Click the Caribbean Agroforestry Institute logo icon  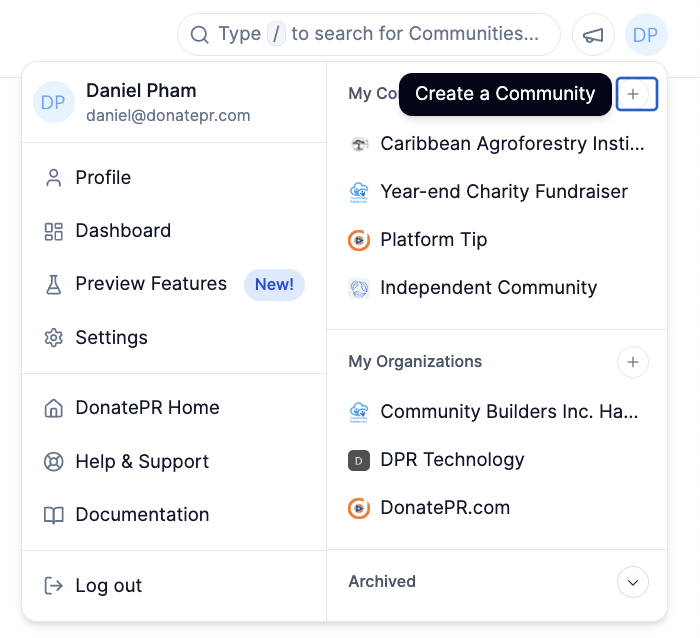pyautogui.click(x=359, y=144)
